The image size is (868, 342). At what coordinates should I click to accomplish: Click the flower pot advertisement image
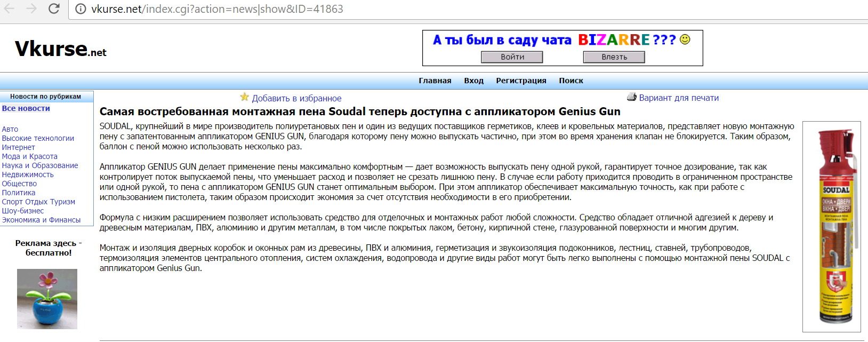pyautogui.click(x=47, y=299)
